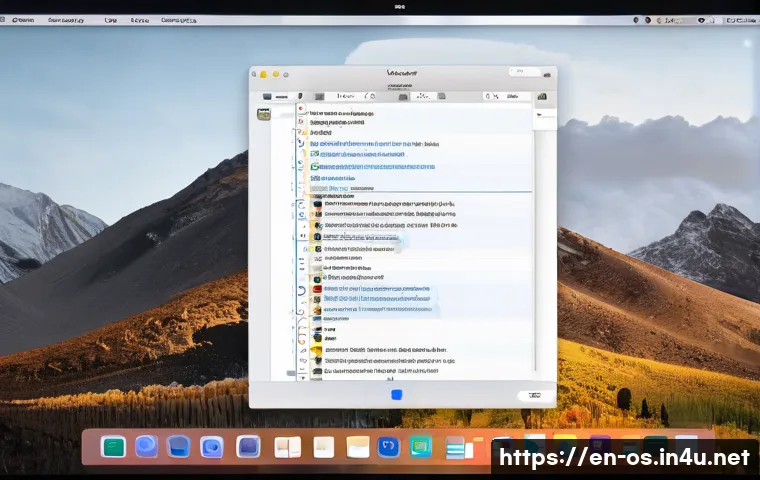760x480 pixels.
Task: Open the yellow envelope icon in the dock
Action: coord(358,447)
